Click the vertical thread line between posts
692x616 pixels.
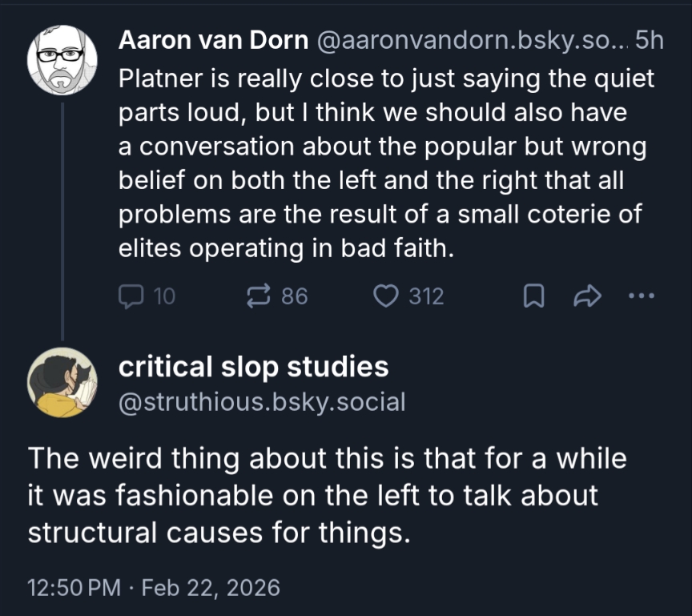[x=62, y=216]
